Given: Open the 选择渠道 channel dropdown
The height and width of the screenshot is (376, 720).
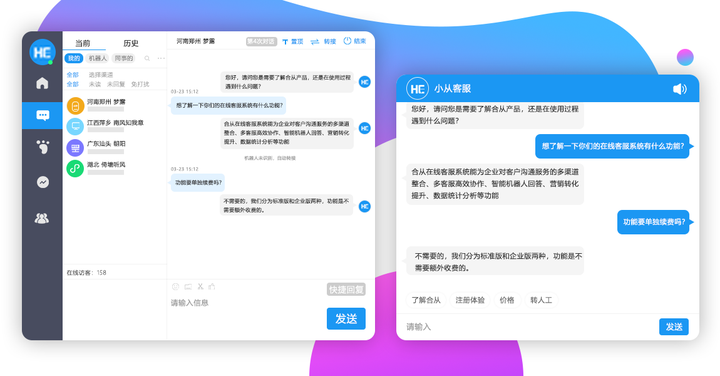Looking at the screenshot, I should pyautogui.click(x=101, y=74).
